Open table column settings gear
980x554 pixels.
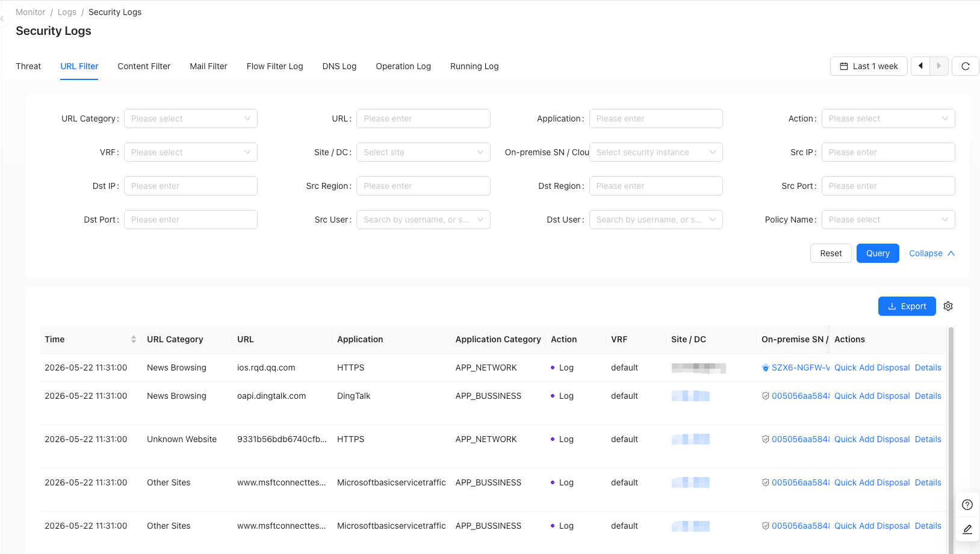[948, 306]
